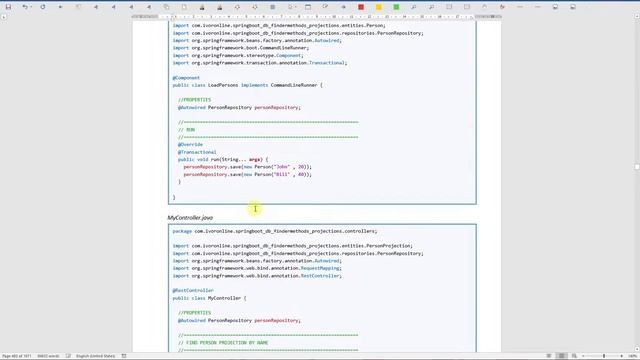Click the Undo arrow icon
Image resolution: width=640 pixels, height=360 pixels.
25,7
